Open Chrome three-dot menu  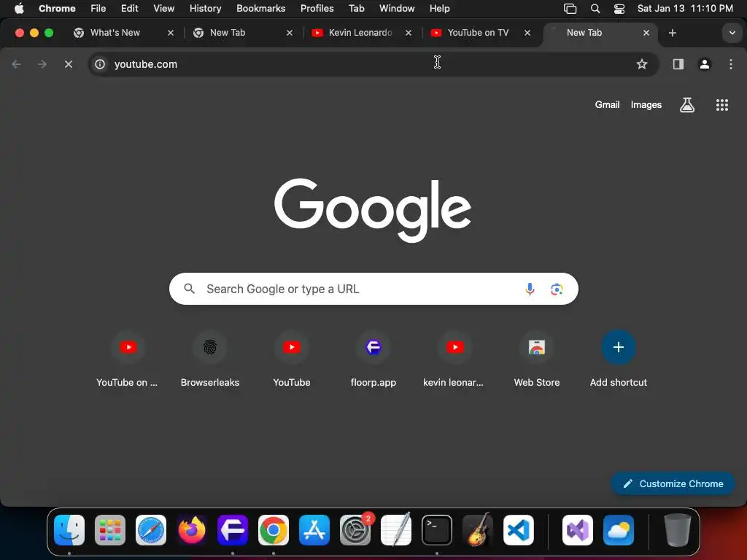coord(731,64)
